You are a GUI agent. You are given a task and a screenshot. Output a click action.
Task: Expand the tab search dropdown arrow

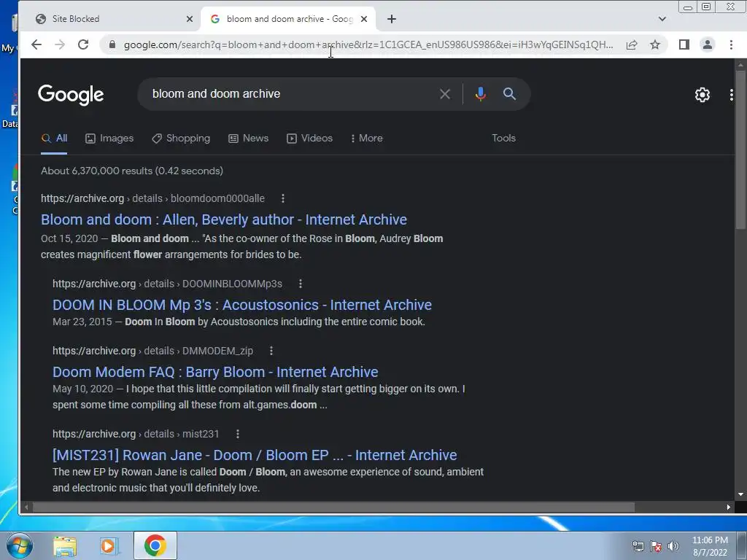point(662,19)
